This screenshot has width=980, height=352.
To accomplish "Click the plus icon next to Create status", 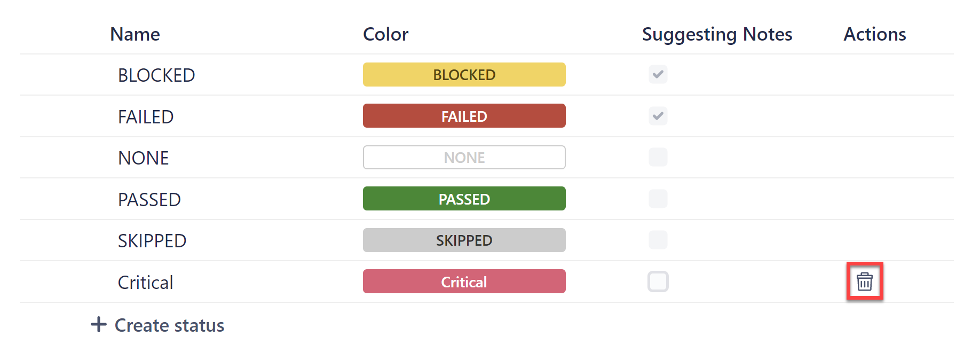I will pyautogui.click(x=99, y=325).
